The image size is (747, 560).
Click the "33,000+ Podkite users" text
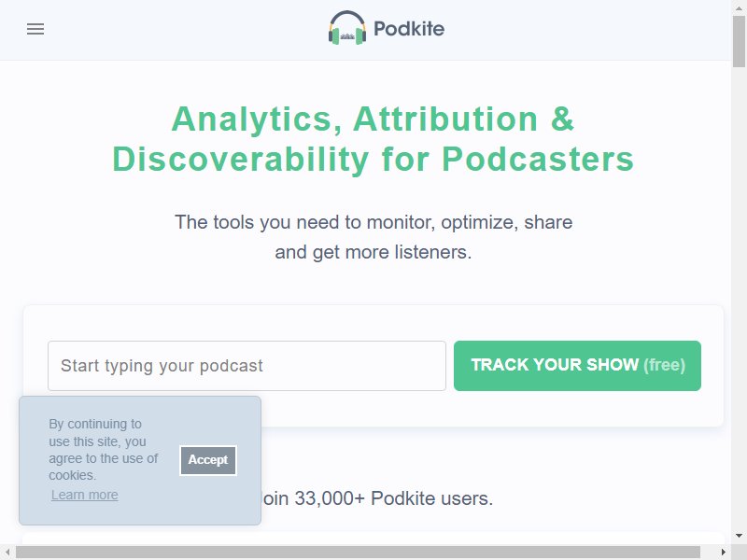click(393, 498)
